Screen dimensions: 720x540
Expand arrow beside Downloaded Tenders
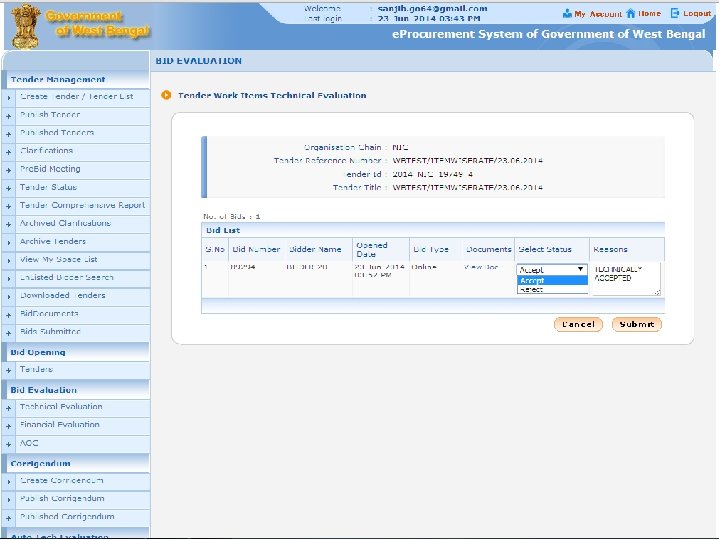coord(8,297)
